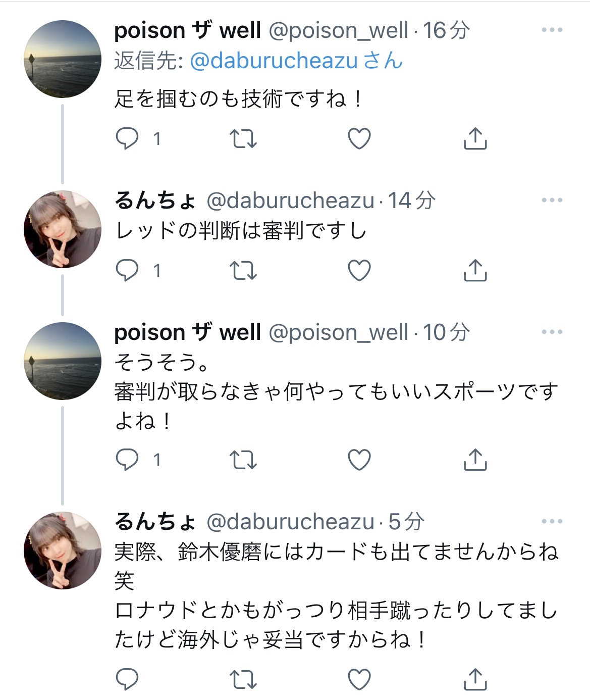This screenshot has width=590, height=700.
Task: Reply to the 16分 poison ザ well tweet
Action: click(127, 138)
